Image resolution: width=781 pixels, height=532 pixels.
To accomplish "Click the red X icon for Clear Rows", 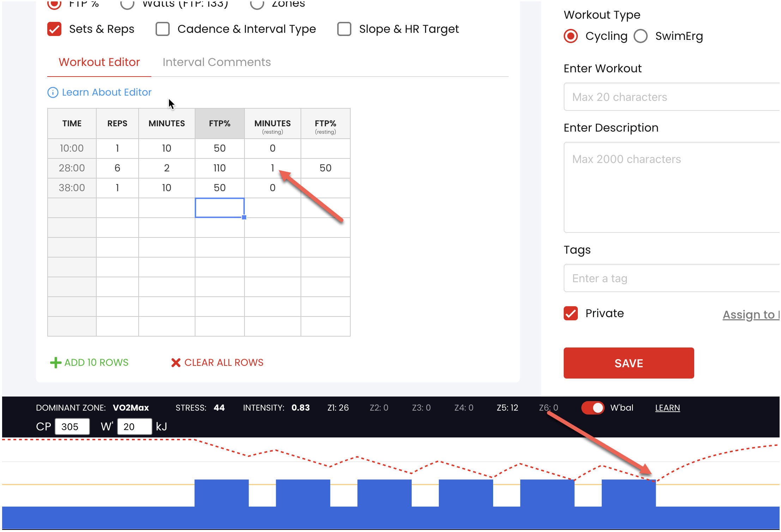I will click(x=176, y=363).
